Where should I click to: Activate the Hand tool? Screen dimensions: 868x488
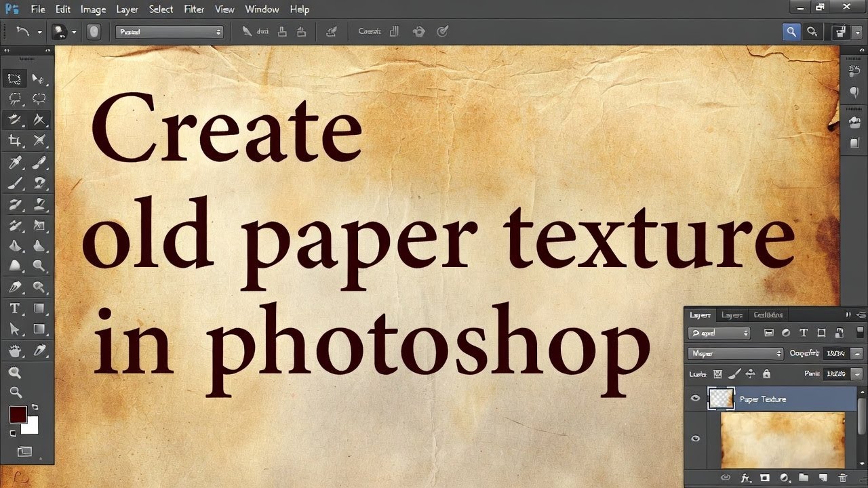pos(14,350)
